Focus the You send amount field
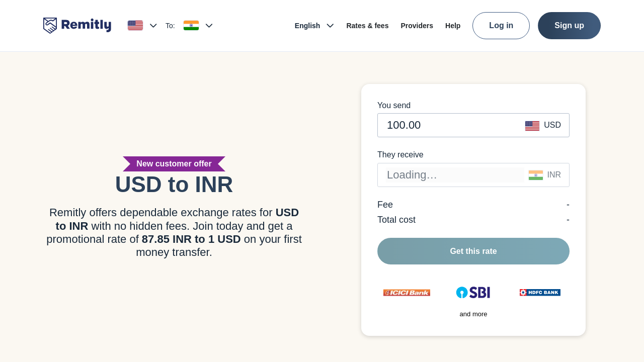This screenshot has width=644, height=362. coord(473,125)
